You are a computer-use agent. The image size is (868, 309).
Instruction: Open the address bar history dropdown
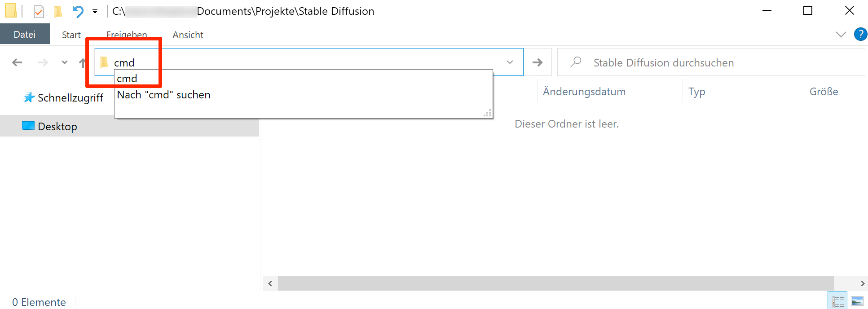coord(510,62)
